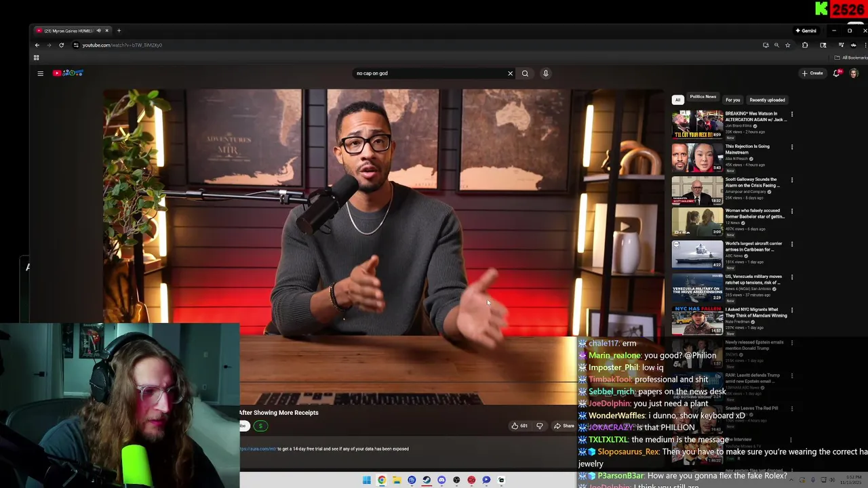Viewport: 868px width, 488px height.
Task: Open options menu for Wes Watson video
Action: coord(791,114)
